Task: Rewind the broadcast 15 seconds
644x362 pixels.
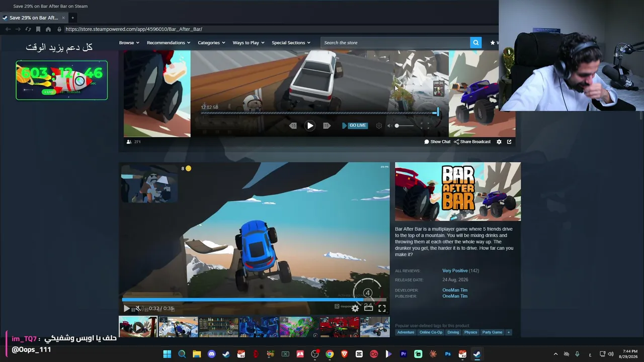Action: point(293,126)
